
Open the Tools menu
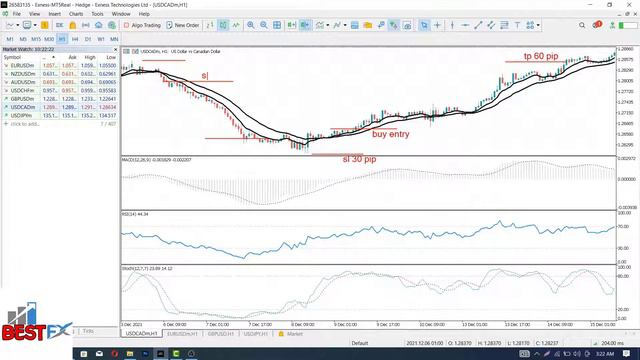point(97,14)
